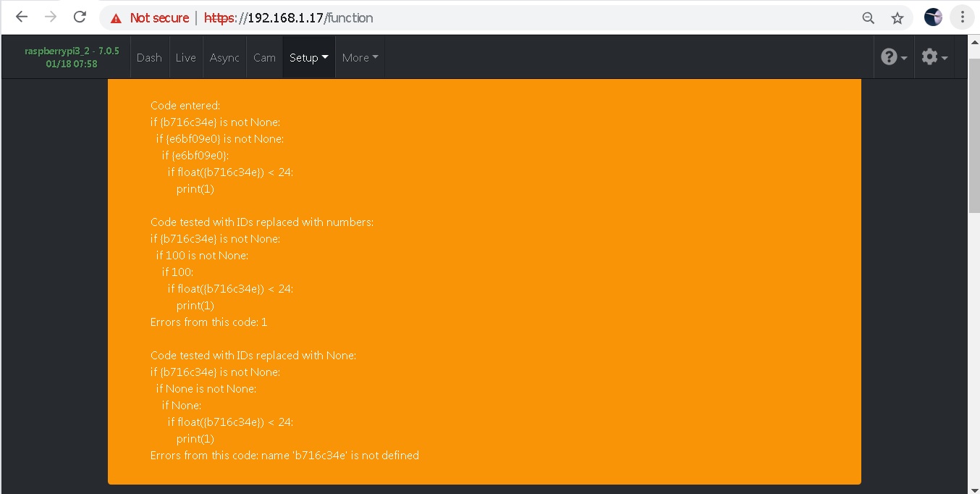This screenshot has height=494, width=980.
Task: Open the help question mark dropdown
Action: coord(894,57)
